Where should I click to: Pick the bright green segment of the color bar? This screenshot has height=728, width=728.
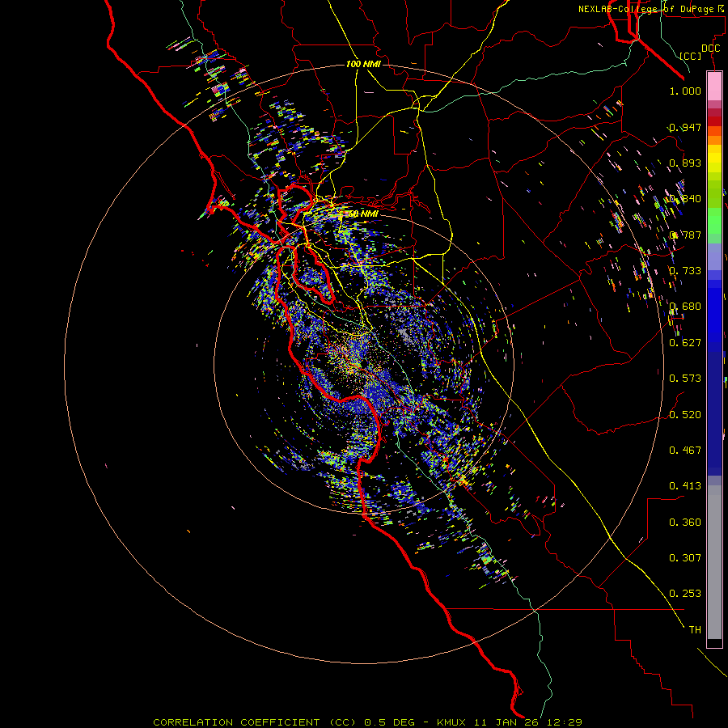(x=714, y=221)
